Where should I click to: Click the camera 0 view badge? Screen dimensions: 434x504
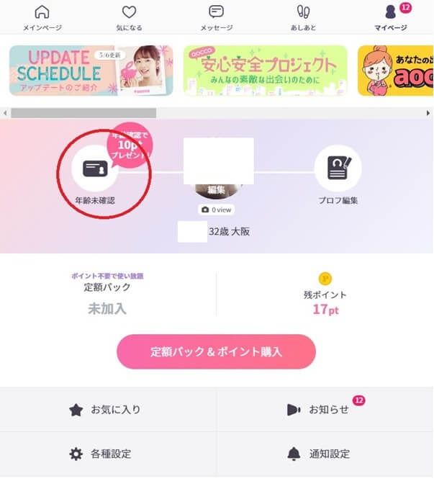[x=216, y=210]
